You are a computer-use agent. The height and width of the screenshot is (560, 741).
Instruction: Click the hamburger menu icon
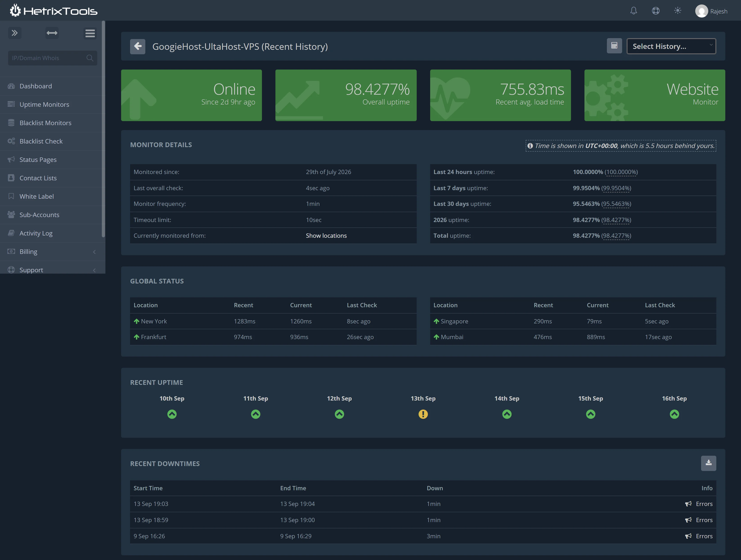[x=90, y=33]
